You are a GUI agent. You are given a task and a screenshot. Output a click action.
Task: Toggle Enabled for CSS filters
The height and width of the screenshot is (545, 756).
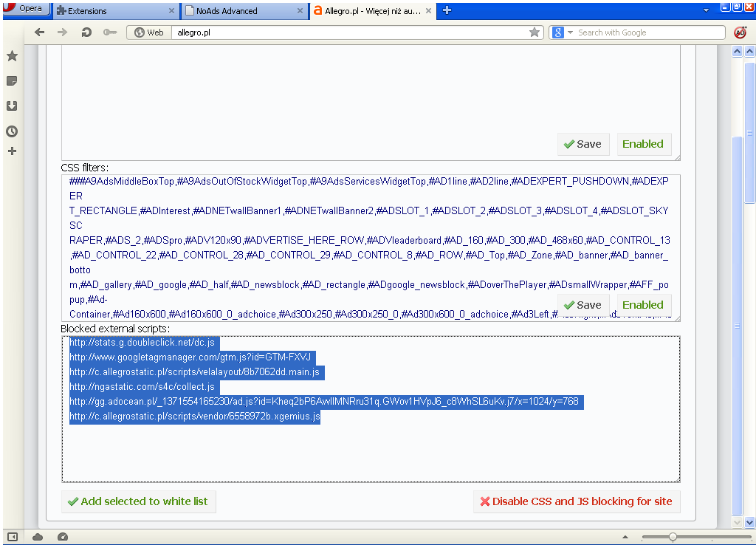[644, 305]
